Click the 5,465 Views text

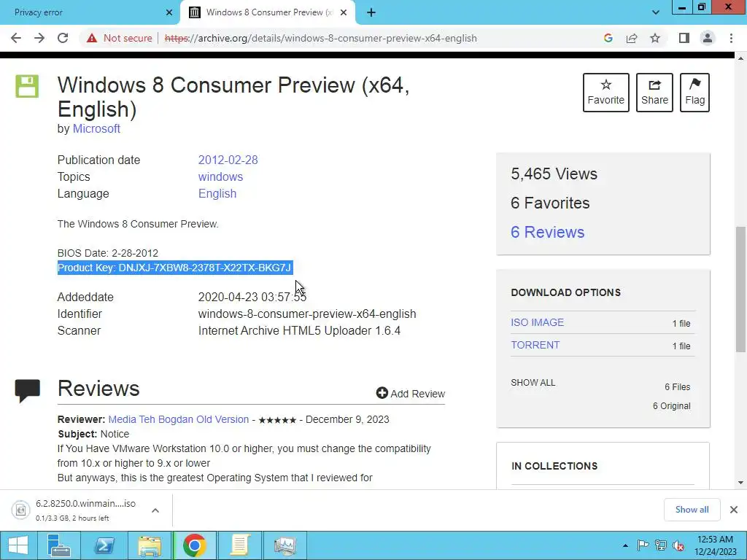(x=554, y=174)
